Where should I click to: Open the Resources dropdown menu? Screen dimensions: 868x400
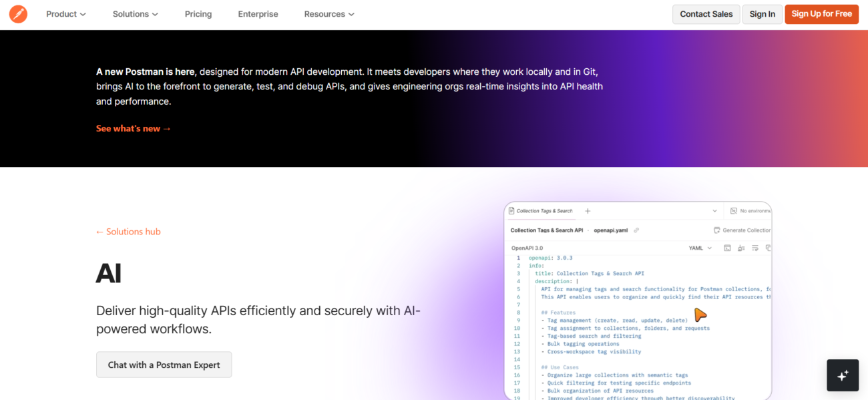(329, 14)
